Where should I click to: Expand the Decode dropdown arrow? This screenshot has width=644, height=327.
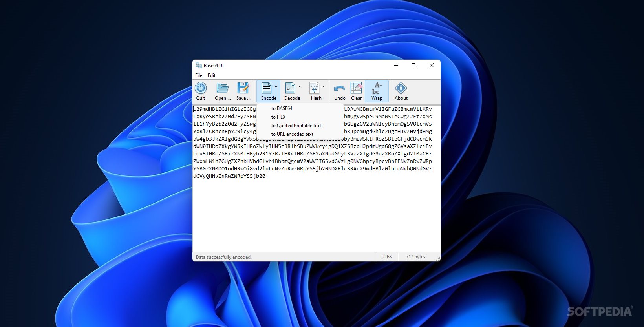pos(300,87)
